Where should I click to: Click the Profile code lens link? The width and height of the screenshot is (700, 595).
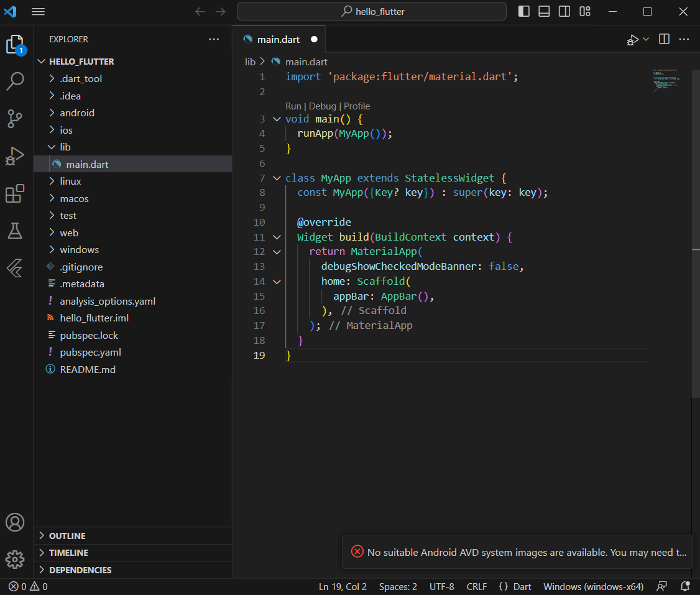357,106
